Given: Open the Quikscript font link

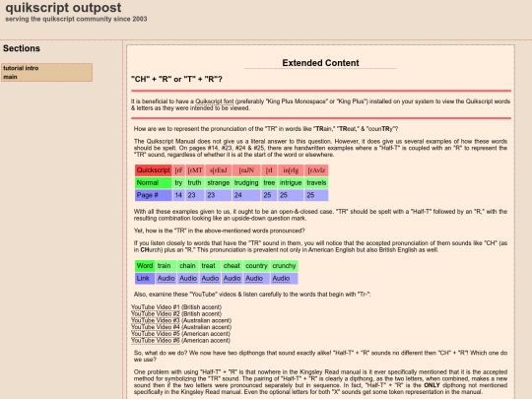Looking at the screenshot, I should [215, 101].
